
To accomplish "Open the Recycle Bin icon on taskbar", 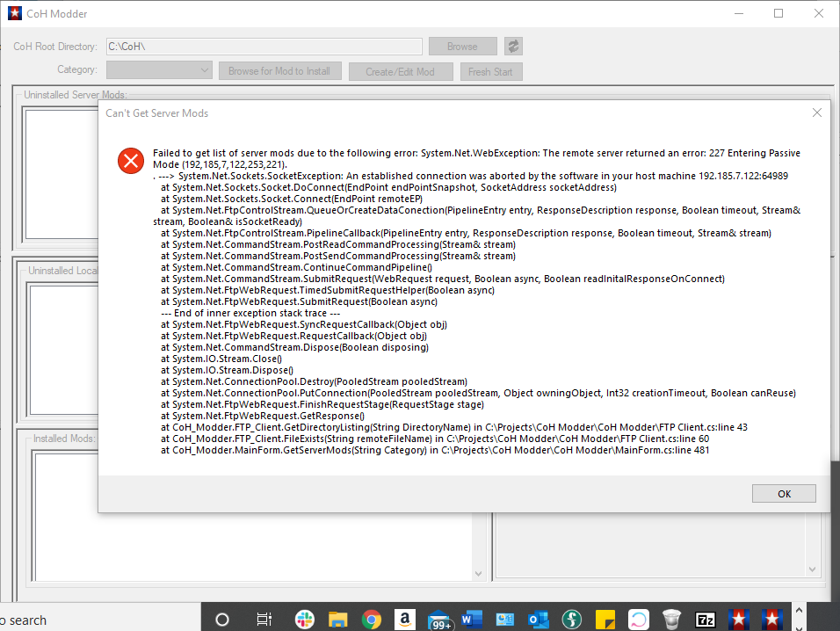I will click(x=672, y=620).
